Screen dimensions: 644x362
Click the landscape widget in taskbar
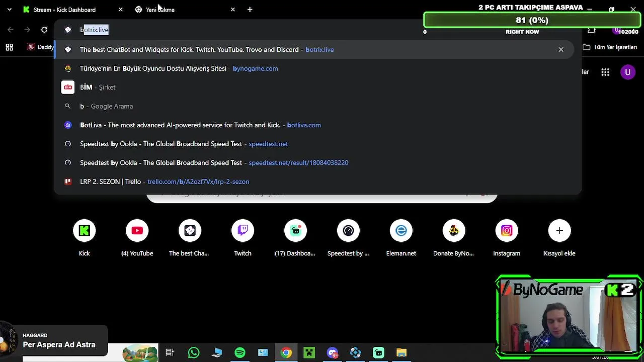click(x=140, y=353)
